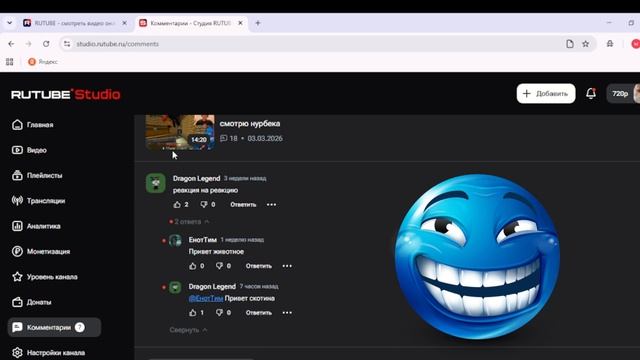Like the Привет животное reply
The width and height of the screenshot is (640, 360).
coord(193,266)
